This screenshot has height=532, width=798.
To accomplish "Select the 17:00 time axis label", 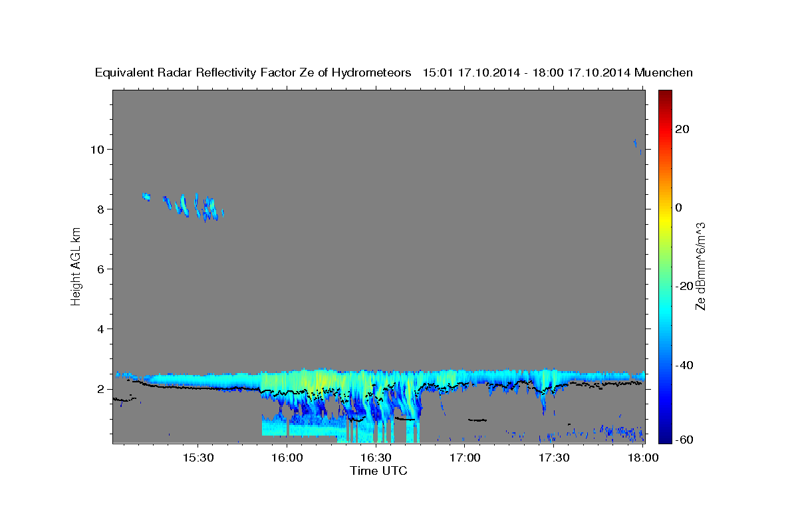I will [465, 458].
